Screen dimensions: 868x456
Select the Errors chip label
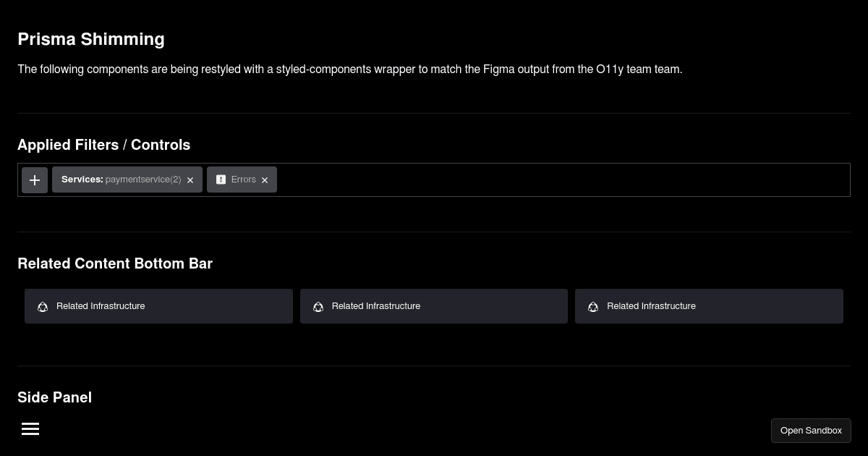point(244,180)
